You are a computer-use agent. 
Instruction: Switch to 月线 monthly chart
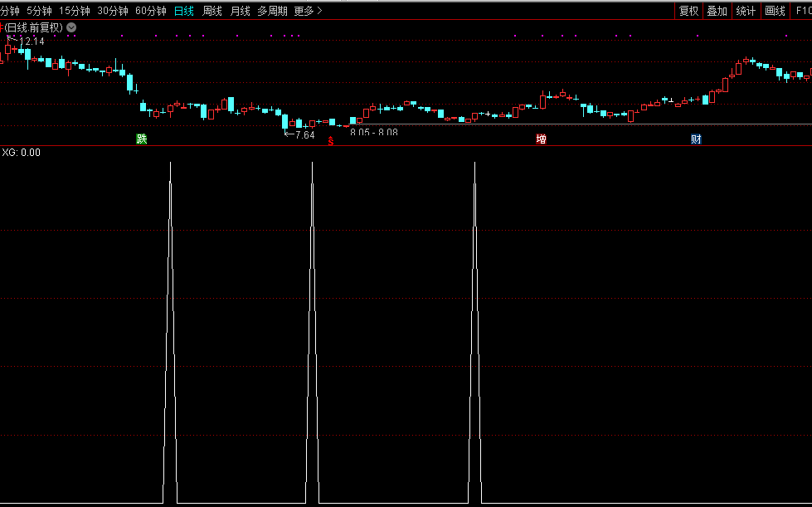click(240, 11)
